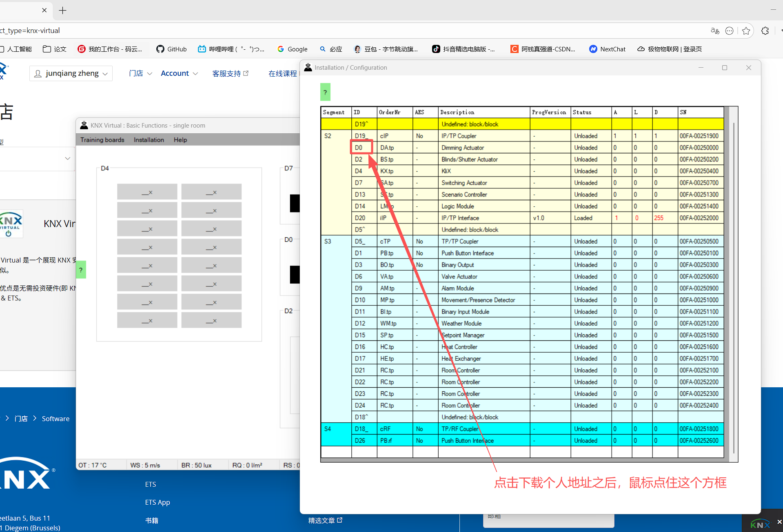Expand the 门店 navigation dropdown
The height and width of the screenshot is (532, 783).
(x=140, y=73)
